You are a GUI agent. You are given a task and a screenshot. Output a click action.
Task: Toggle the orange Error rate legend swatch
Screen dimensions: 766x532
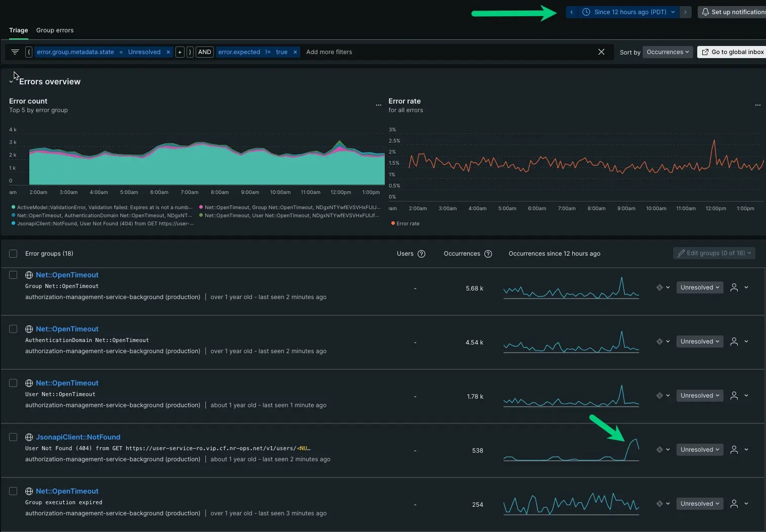tap(393, 223)
